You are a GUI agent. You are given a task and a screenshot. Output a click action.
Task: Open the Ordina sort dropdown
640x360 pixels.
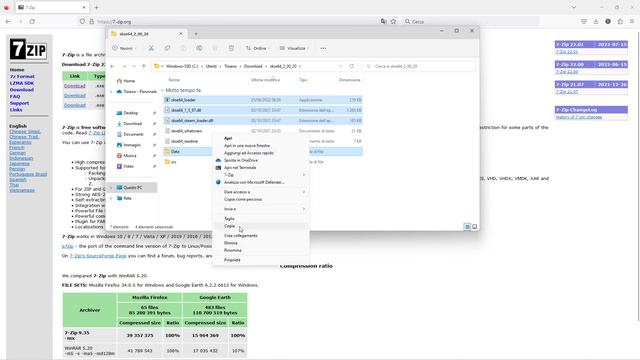pos(257,48)
